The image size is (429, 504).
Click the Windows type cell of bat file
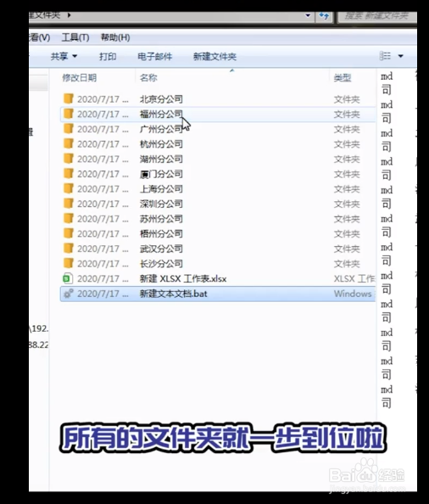(x=353, y=294)
